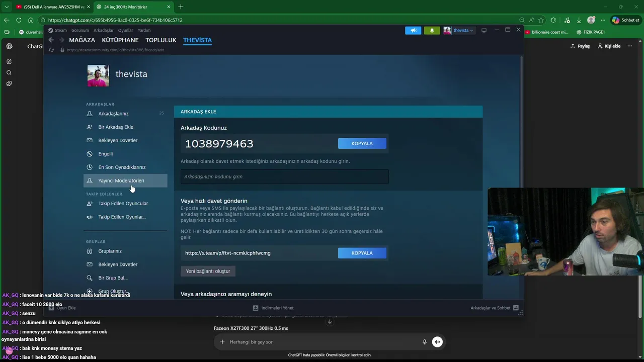Open Gruplarınız in sidebar

click(x=110, y=251)
